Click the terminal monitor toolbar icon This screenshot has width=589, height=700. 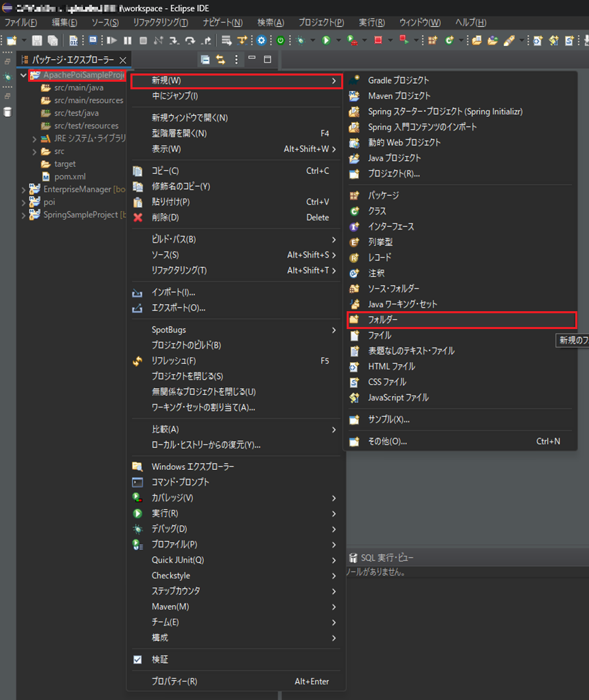[x=93, y=41]
